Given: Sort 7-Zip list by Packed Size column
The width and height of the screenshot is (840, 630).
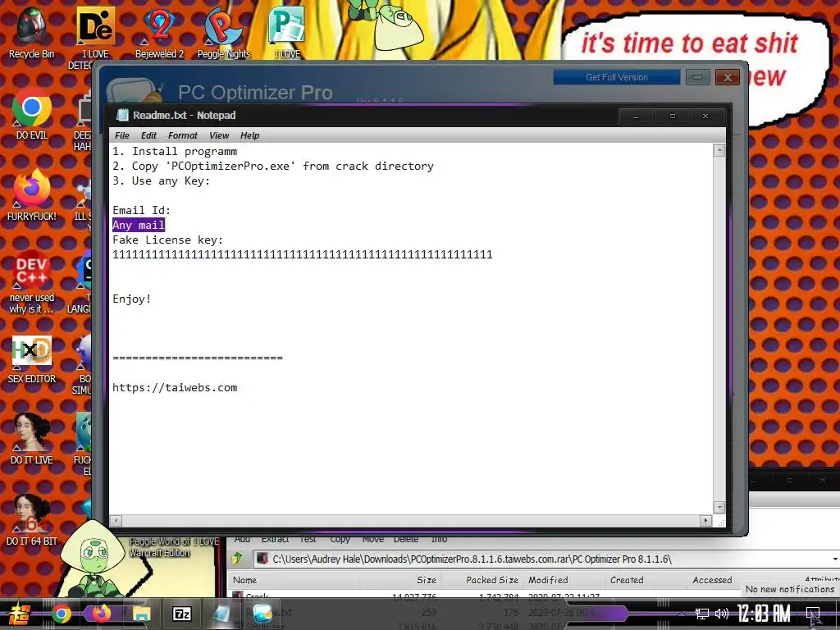Looking at the screenshot, I should point(482,580).
